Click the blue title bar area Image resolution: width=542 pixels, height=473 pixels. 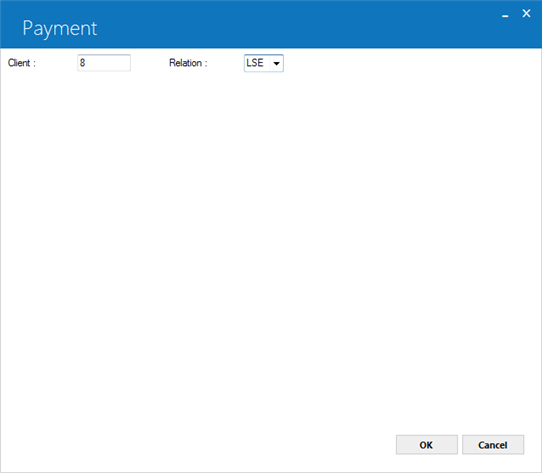tap(271, 24)
